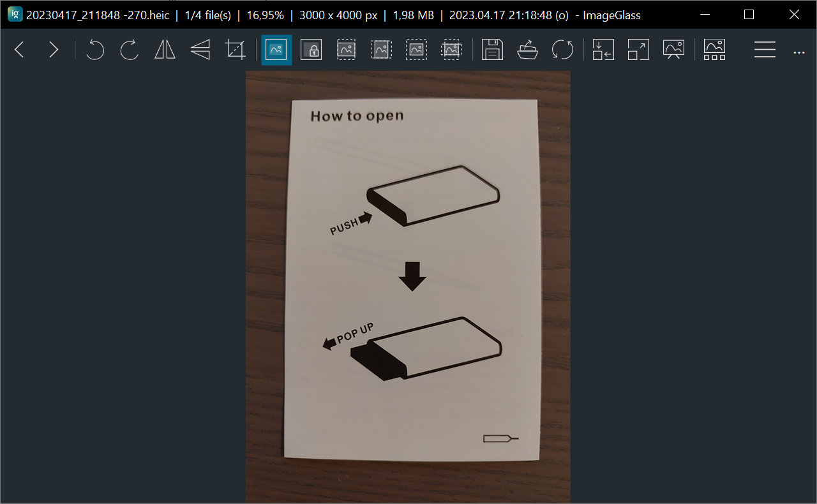Go to the previous image
Image resolution: width=817 pixels, height=504 pixels.
click(x=19, y=50)
